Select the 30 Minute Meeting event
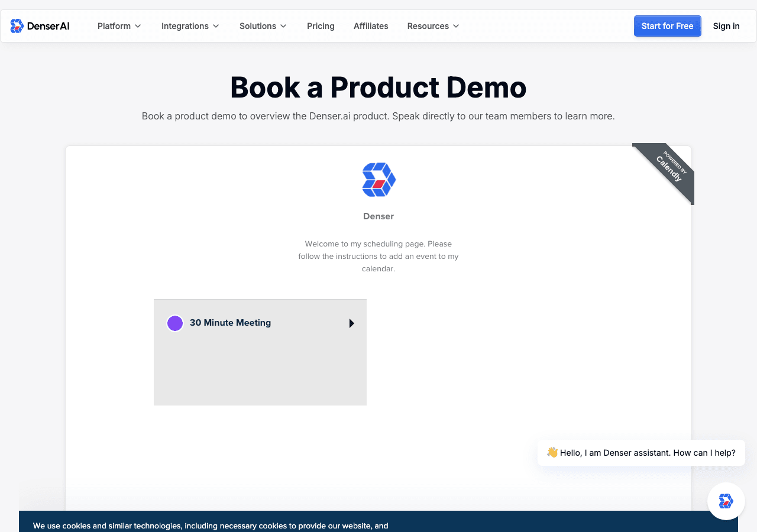Image resolution: width=757 pixels, height=532 pixels. coord(260,352)
